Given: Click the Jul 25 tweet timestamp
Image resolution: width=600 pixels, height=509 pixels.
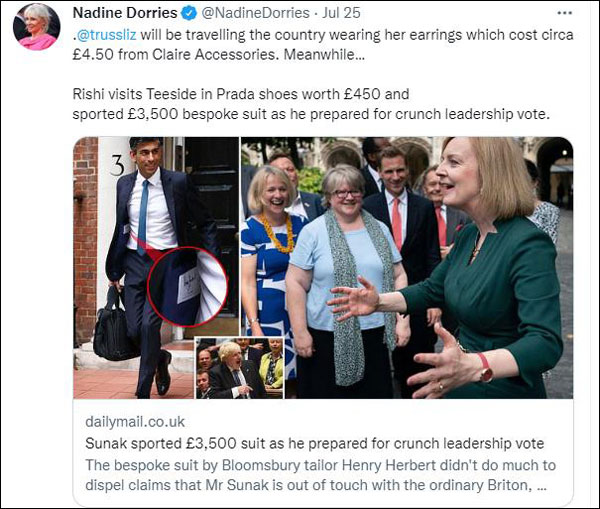Looking at the screenshot, I should pyautogui.click(x=341, y=14).
